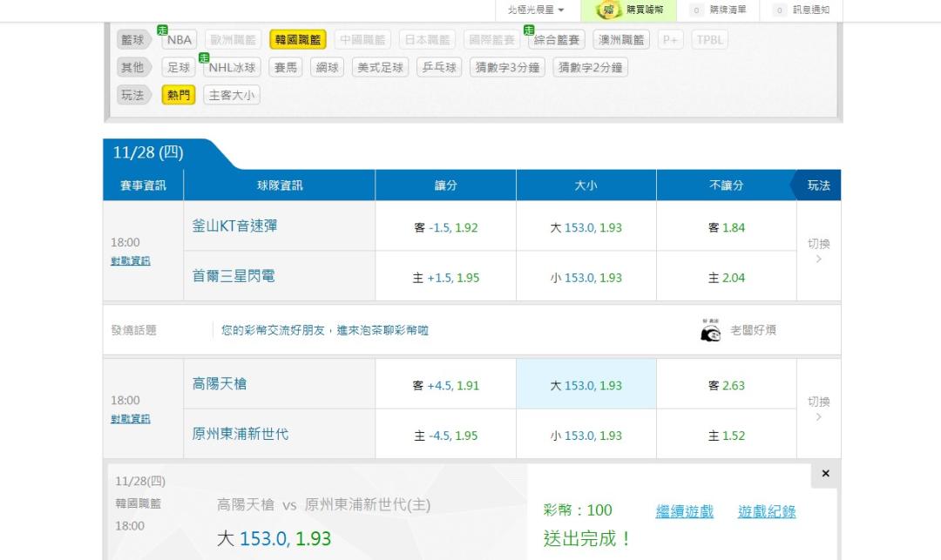The image size is (941, 560).
Task: Open the 北極光晨星 user dropdown
Action: [536, 10]
